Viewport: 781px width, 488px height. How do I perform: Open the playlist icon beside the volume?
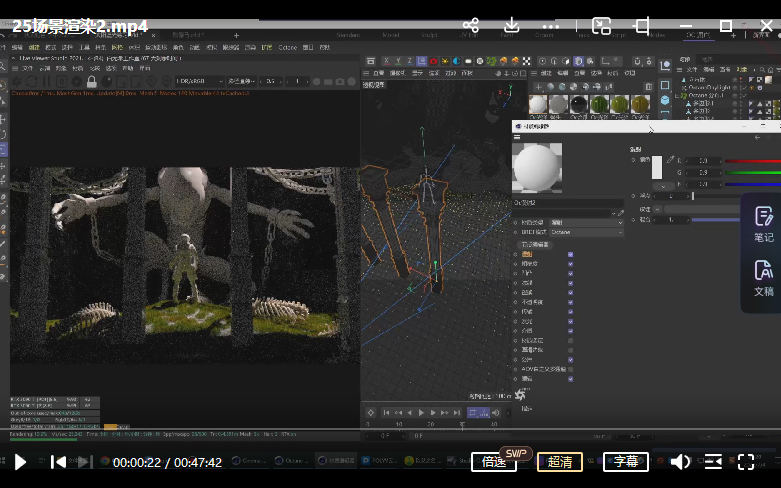pyautogui.click(x=713, y=461)
